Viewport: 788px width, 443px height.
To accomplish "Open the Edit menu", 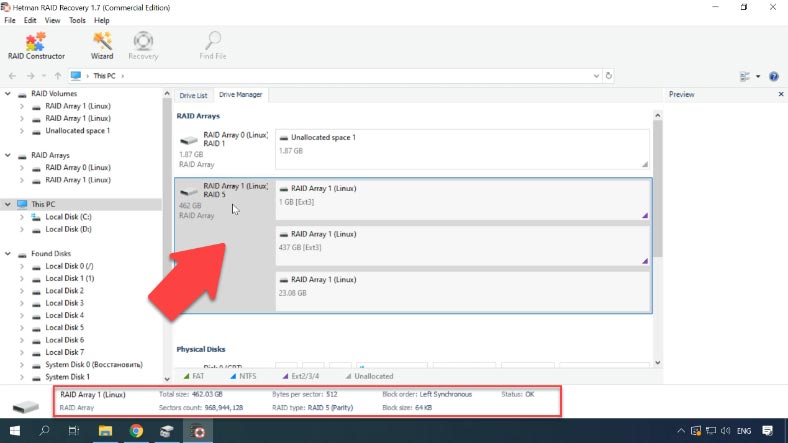I will coord(30,21).
